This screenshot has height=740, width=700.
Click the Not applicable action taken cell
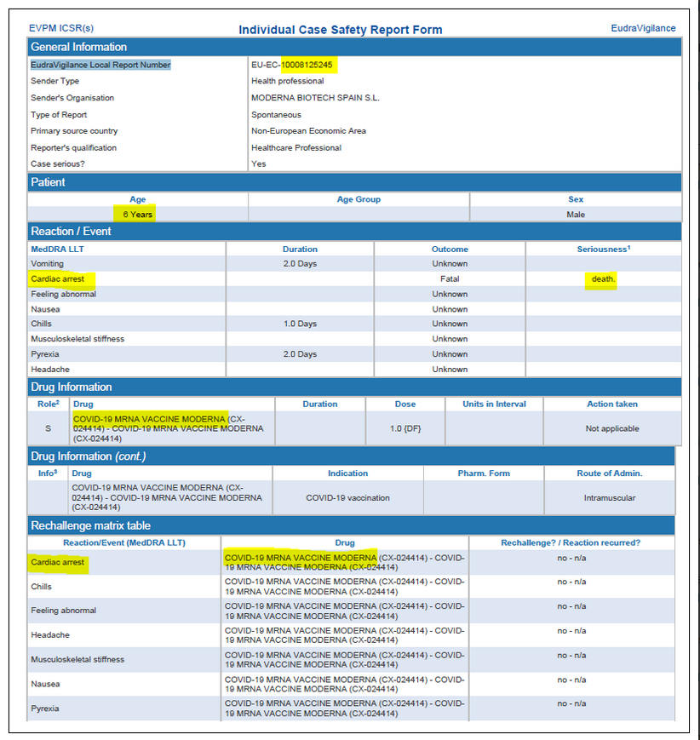(611, 428)
